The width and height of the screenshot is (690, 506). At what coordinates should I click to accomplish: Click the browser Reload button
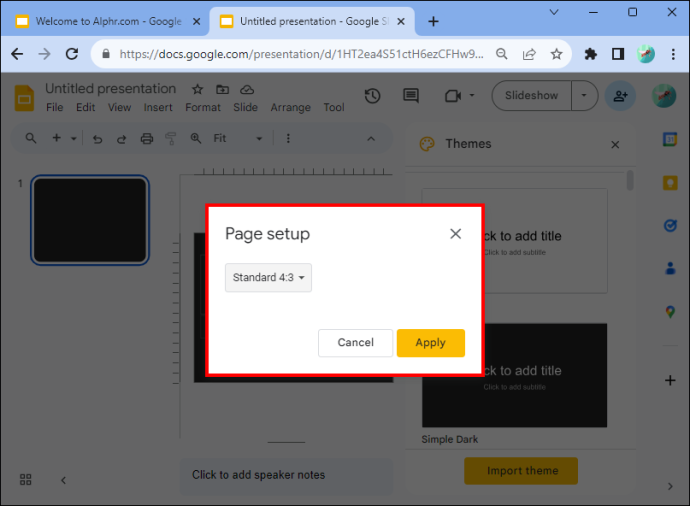72,54
